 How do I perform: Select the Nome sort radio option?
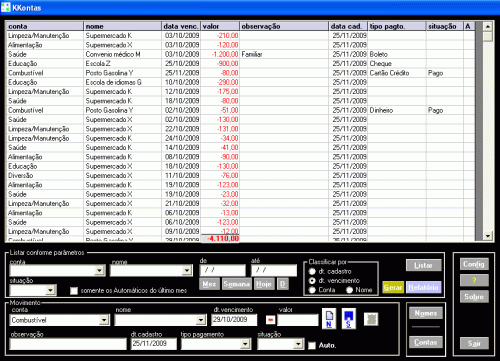coord(349,290)
